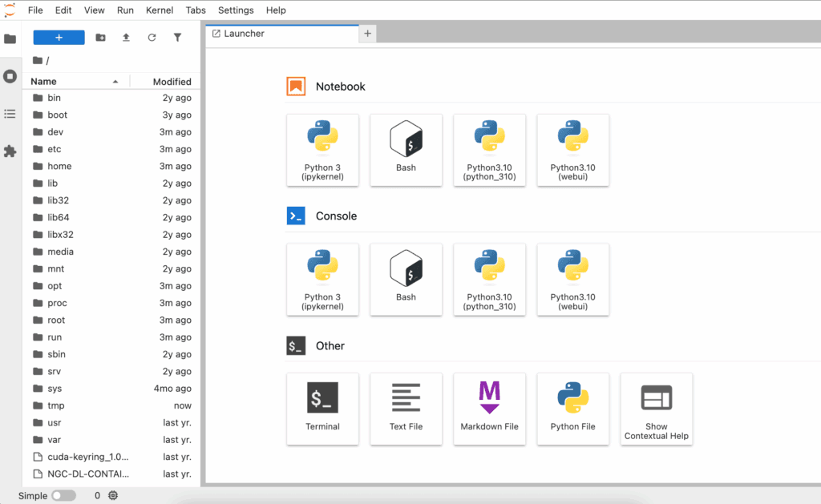This screenshot has width=821, height=504.
Task: Click the Upload Files arrow icon
Action: point(126,38)
